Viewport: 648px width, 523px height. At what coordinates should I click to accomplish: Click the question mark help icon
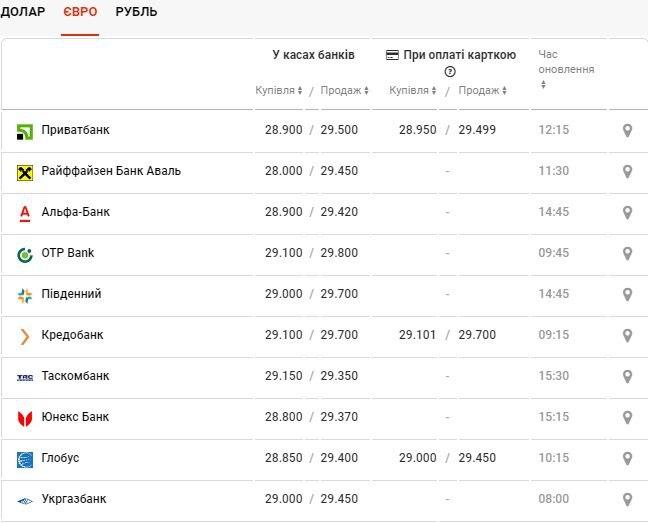[x=450, y=72]
